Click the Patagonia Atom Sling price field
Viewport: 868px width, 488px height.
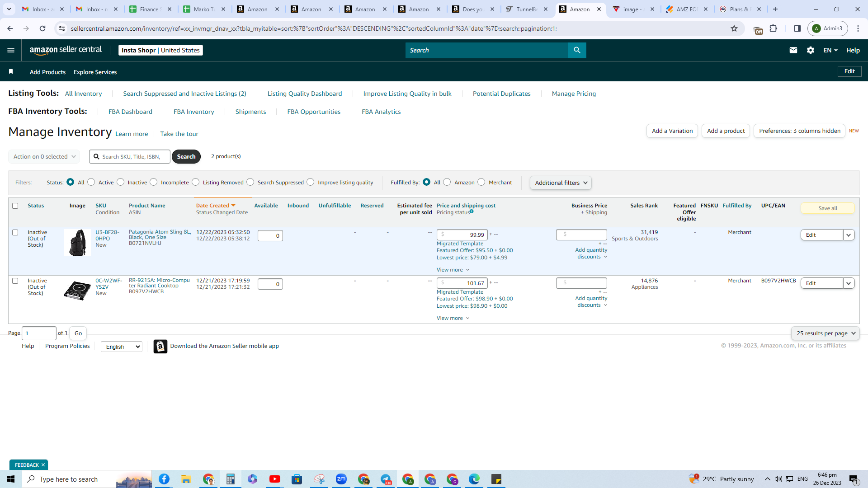coord(462,235)
